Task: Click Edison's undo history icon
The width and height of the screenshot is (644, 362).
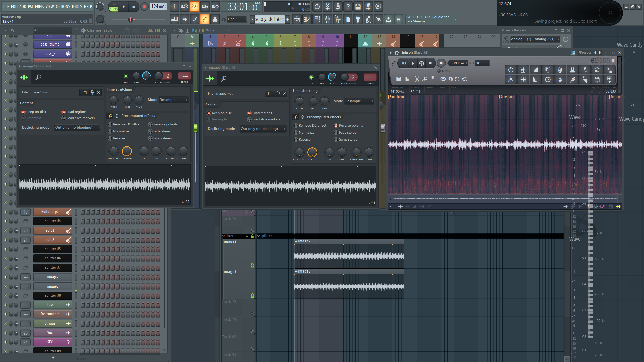Action: 511,70
